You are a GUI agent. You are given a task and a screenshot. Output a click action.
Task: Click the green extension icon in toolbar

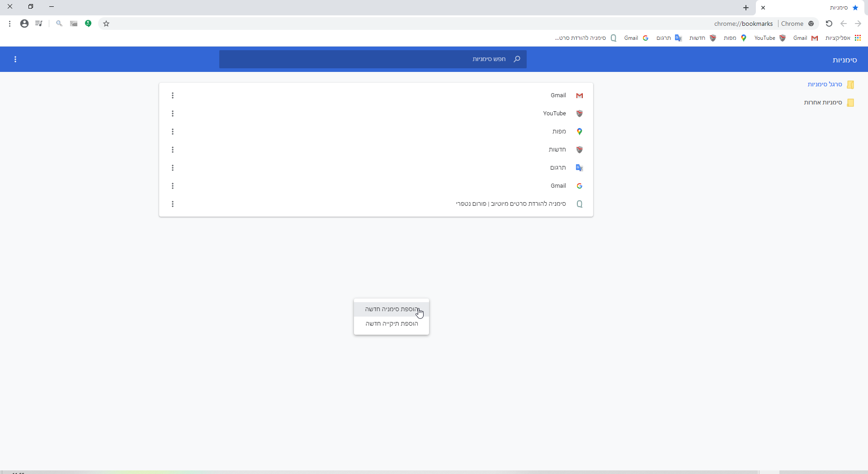[x=89, y=24]
